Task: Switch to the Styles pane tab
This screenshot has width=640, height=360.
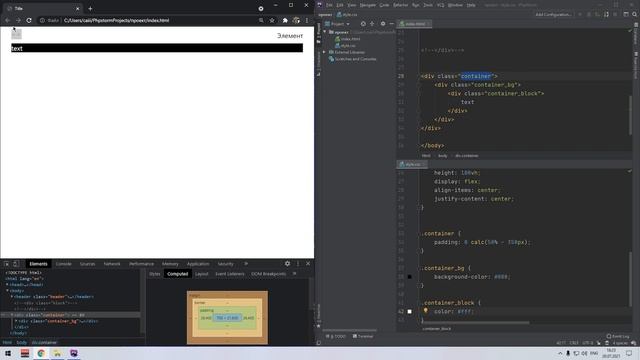Action: [x=155, y=274]
